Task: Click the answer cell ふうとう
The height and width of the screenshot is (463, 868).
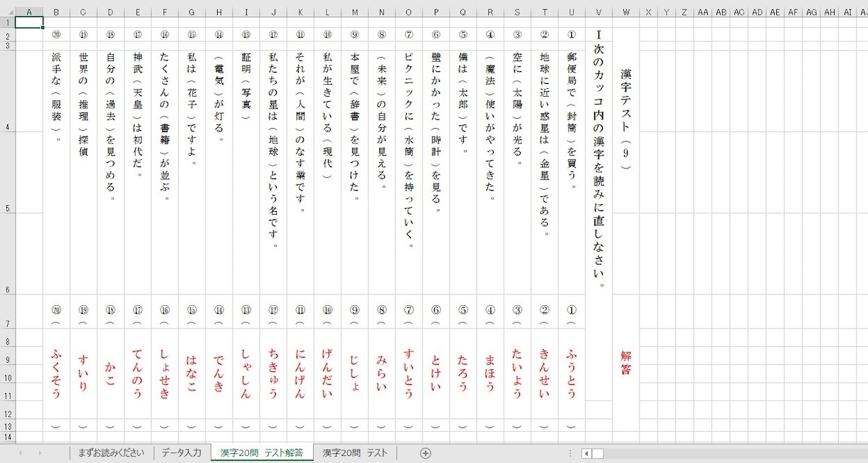Action: click(572, 373)
